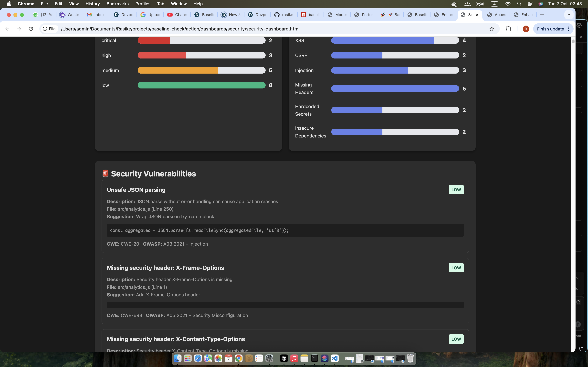Image resolution: width=588 pixels, height=367 pixels.
Task: Open Chrome three-dot menu
Action: pyautogui.click(x=569, y=29)
